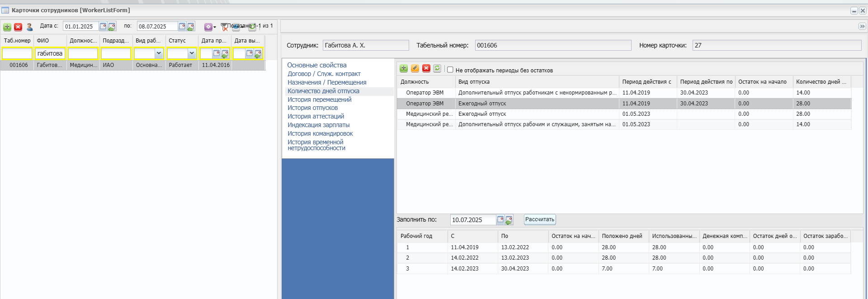Click green-arrow date icon in 'Дата пр...' filter
Screen dimensions: 868x299
225,54
